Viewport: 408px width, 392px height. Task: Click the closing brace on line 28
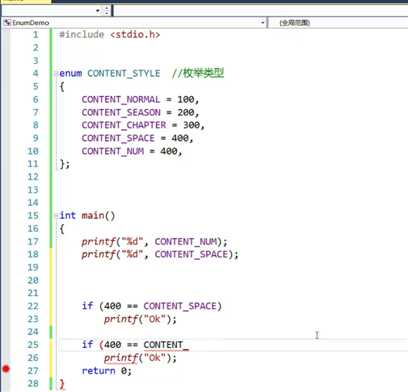pos(62,384)
